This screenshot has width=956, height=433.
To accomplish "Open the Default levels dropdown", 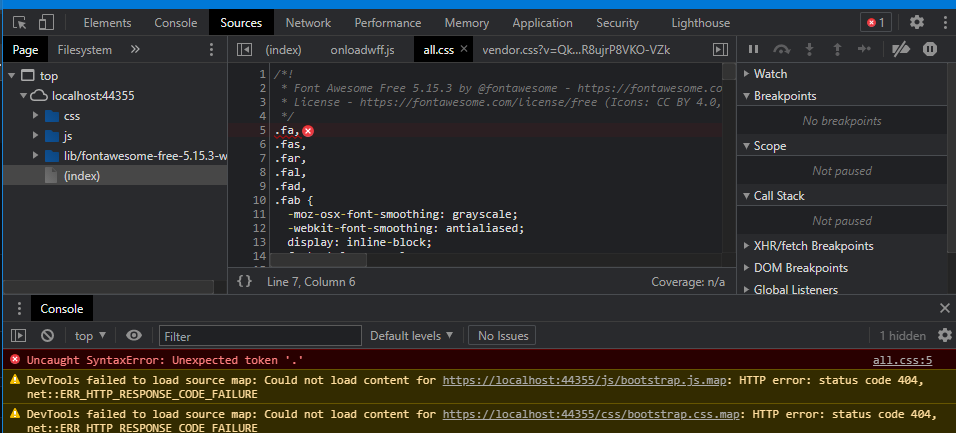I will point(412,335).
